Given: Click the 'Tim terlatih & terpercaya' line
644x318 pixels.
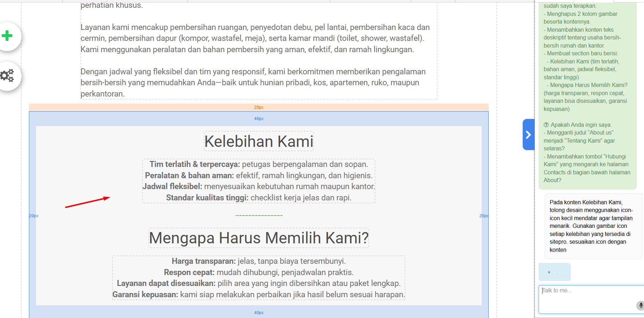Looking at the screenshot, I should click(x=259, y=164).
